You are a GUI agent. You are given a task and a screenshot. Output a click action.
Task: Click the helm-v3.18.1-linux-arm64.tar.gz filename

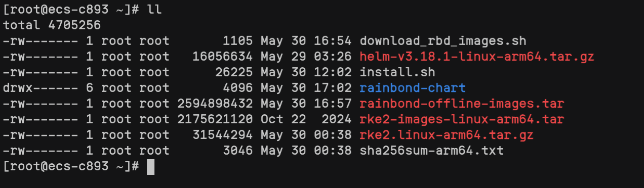click(477, 56)
